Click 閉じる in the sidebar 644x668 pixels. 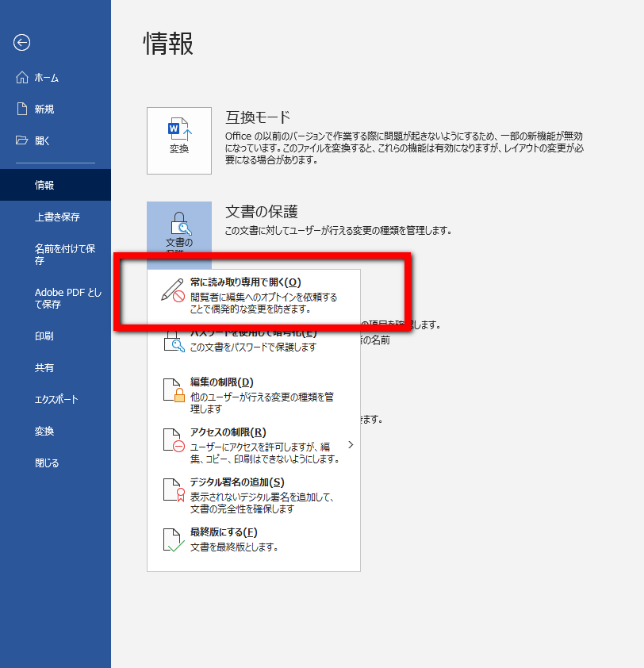coord(47,463)
